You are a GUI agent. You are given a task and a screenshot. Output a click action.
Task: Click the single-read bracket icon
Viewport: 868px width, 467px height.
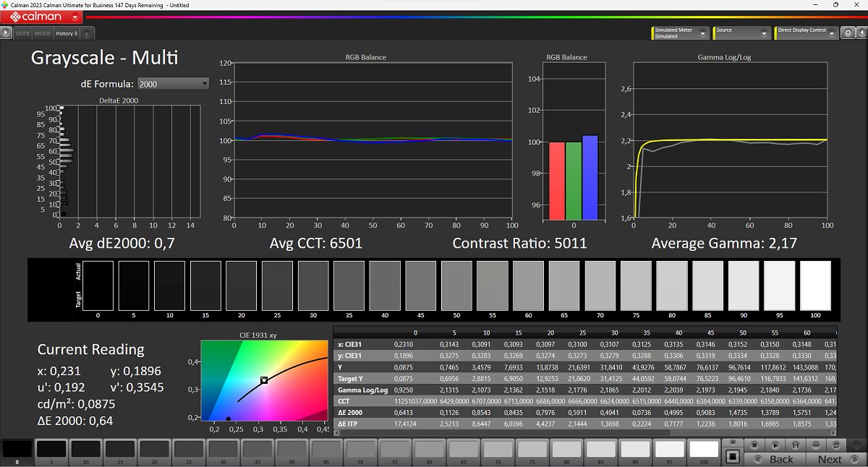click(796, 445)
